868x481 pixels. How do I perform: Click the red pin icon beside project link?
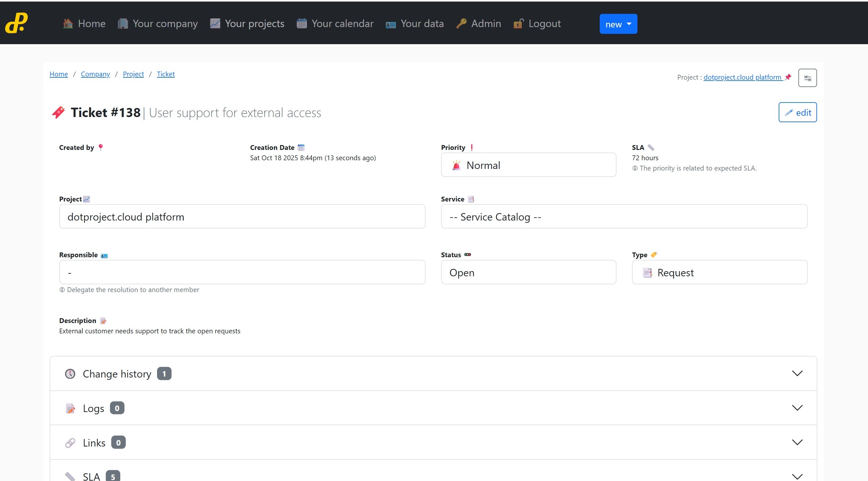(x=788, y=77)
